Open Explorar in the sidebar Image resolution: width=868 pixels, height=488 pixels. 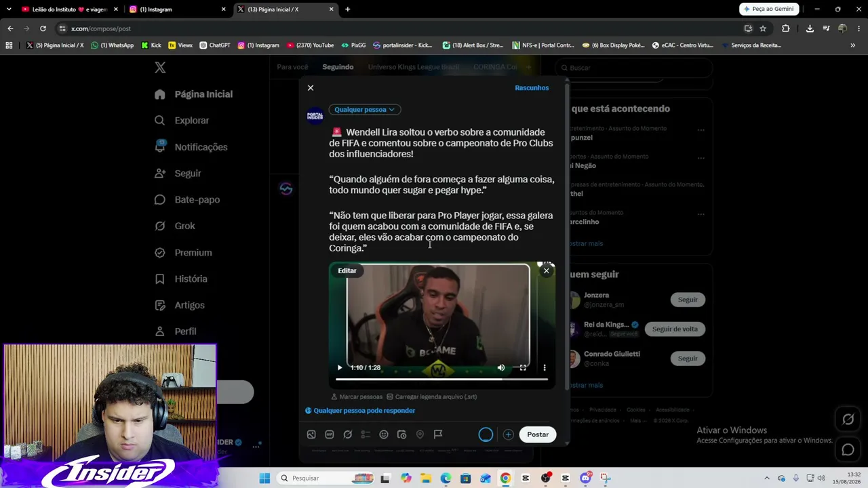182,121
